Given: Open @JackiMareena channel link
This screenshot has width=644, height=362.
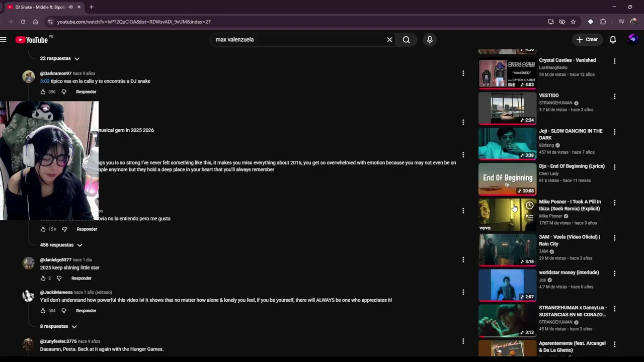Looking at the screenshot, I should pos(56,293).
